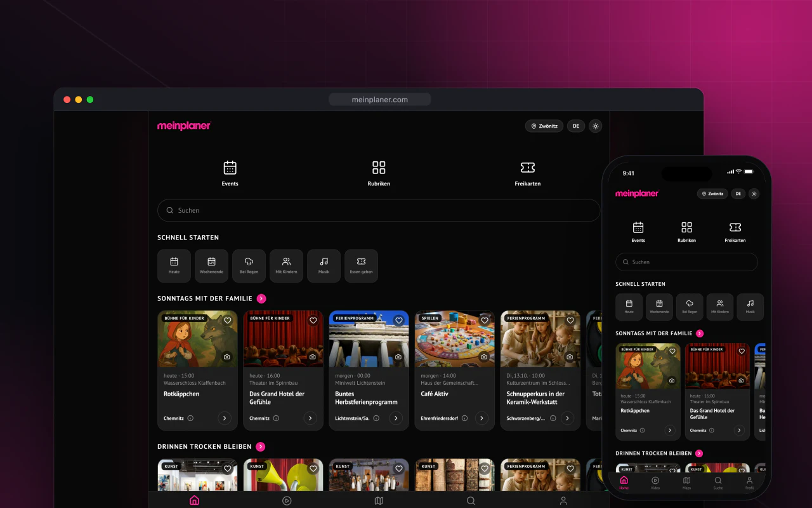Switch to Maps tab on the phone
Image resolution: width=812 pixels, height=508 pixels.
click(x=686, y=483)
